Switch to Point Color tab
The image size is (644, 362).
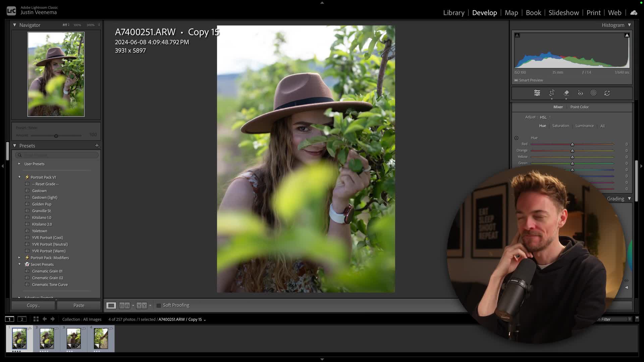pyautogui.click(x=580, y=107)
